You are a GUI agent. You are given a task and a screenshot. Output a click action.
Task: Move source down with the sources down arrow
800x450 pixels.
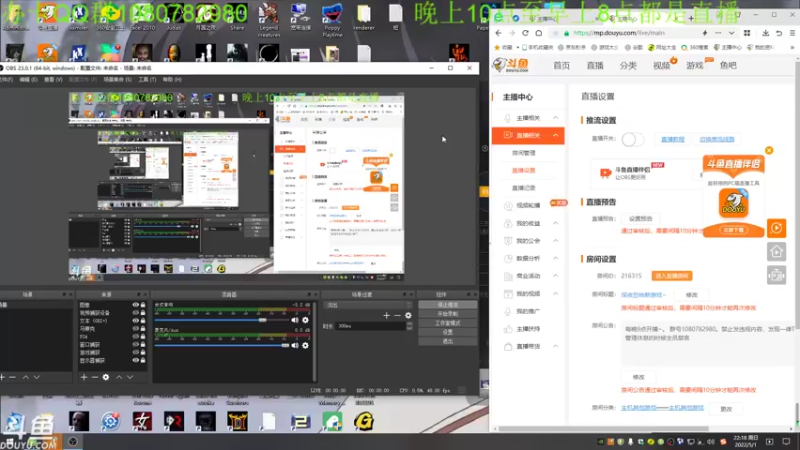[x=130, y=377]
